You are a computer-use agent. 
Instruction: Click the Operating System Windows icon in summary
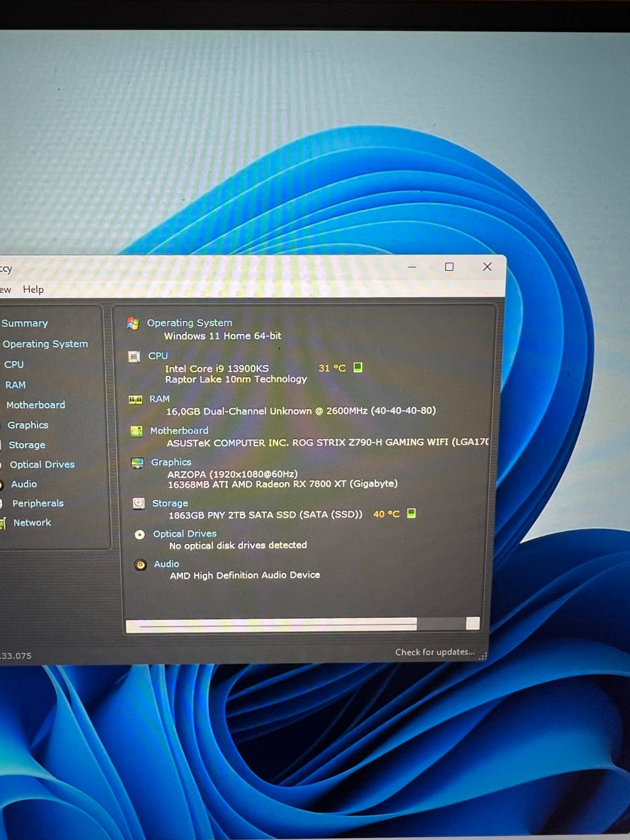click(x=133, y=323)
